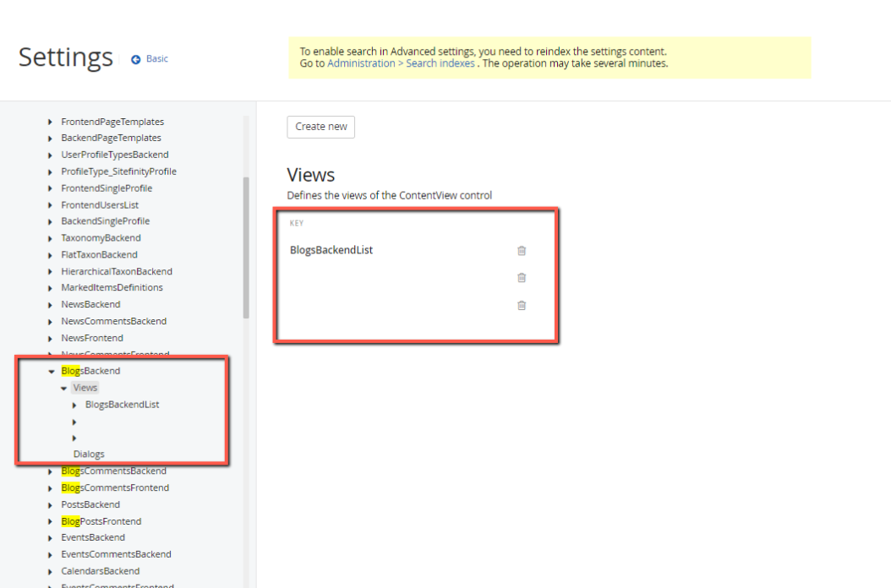
Task: Select HierarchicalTaxonBackend in the tree
Action: pyautogui.click(x=117, y=271)
